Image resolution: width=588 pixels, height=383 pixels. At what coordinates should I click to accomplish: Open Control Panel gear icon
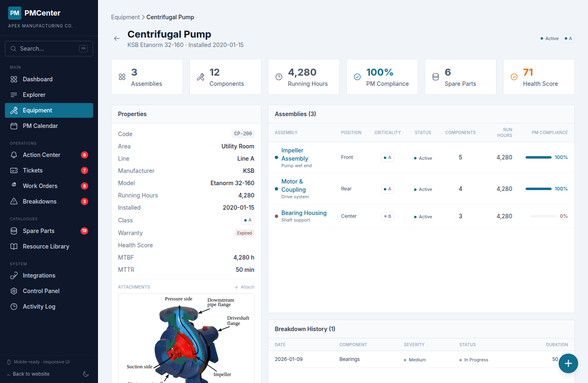14,291
